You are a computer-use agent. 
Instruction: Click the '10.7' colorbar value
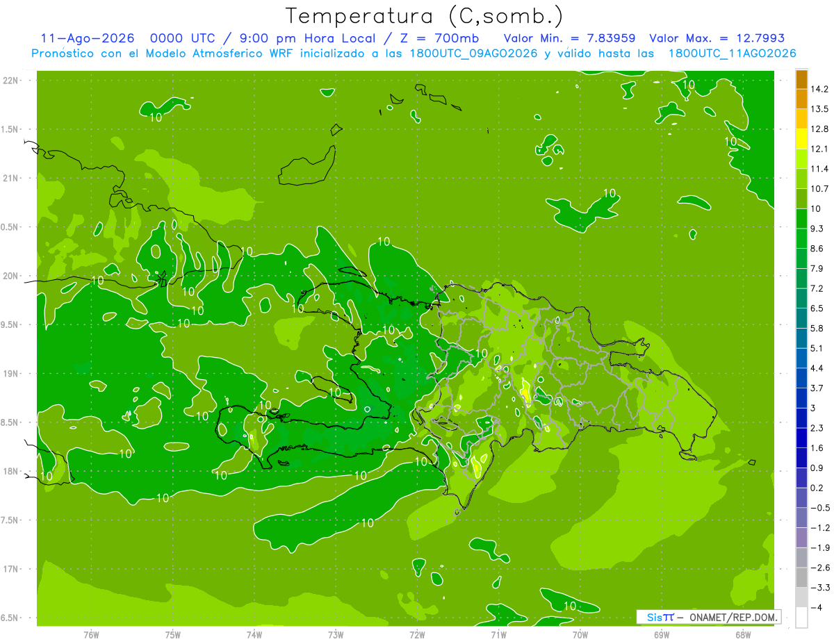tap(820, 188)
